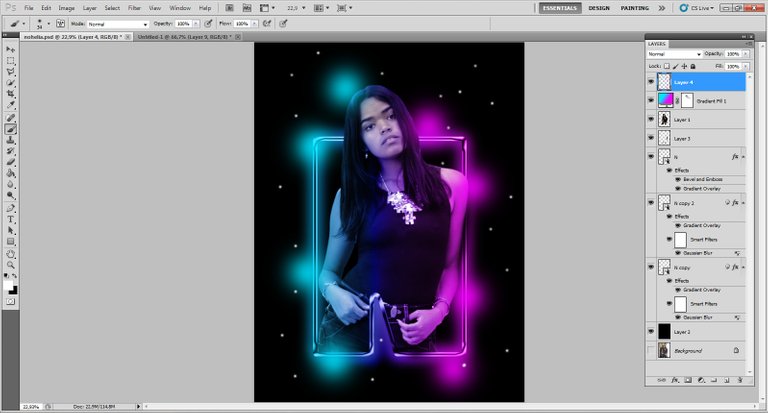Click Add layer mask icon
Image resolution: width=768 pixels, height=413 pixels.
(688, 380)
